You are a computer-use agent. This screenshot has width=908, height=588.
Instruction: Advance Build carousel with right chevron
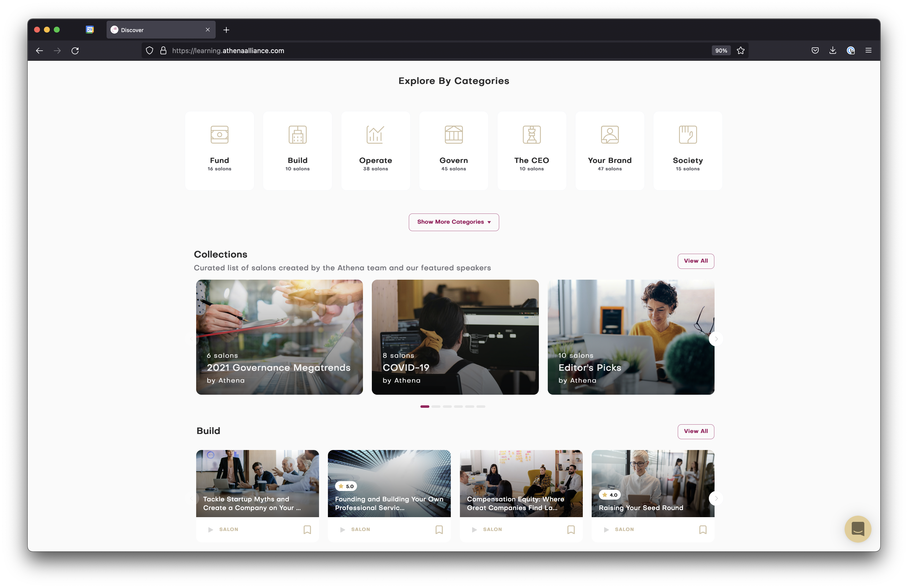pyautogui.click(x=716, y=498)
